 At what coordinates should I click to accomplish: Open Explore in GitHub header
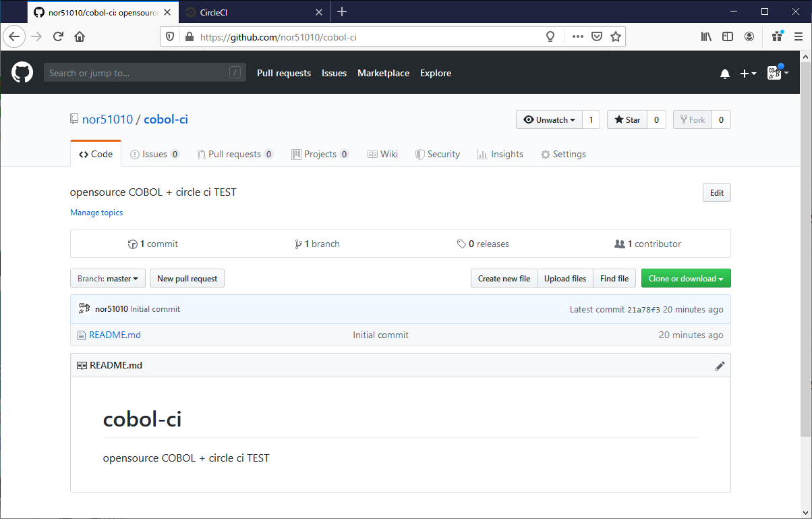436,73
